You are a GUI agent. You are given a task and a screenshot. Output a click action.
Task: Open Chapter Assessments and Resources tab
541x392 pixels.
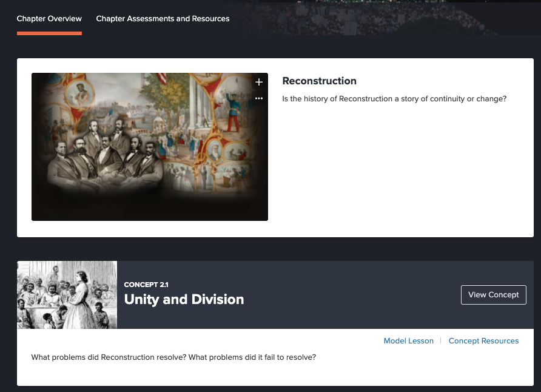coord(163,19)
